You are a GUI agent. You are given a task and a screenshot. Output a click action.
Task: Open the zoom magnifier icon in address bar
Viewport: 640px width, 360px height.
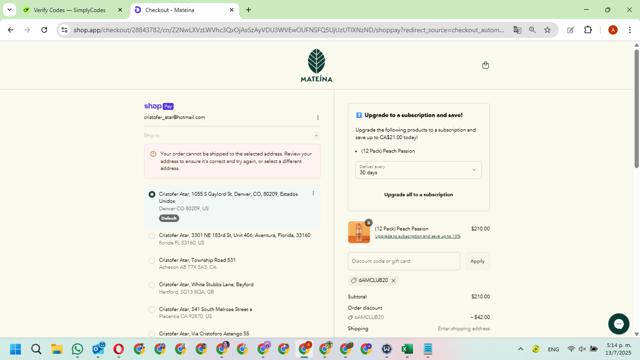click(532, 30)
